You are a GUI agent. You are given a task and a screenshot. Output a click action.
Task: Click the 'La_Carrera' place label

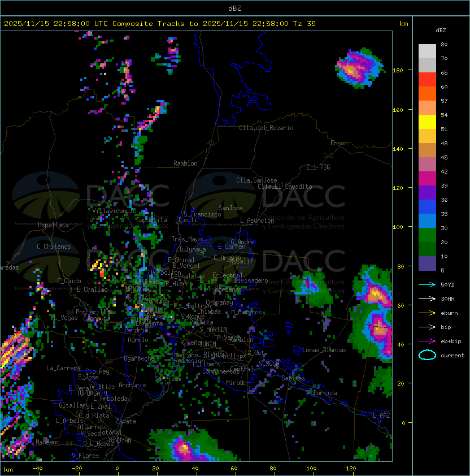click(x=64, y=368)
